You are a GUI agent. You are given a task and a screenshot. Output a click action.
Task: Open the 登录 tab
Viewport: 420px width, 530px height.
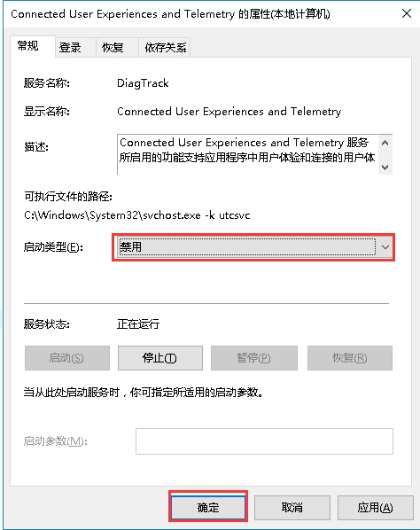(75, 47)
